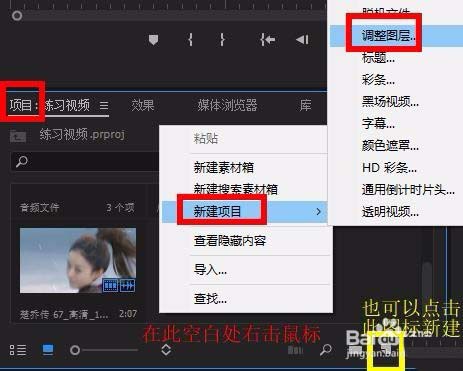Click the Add Marker icon

[153, 40]
